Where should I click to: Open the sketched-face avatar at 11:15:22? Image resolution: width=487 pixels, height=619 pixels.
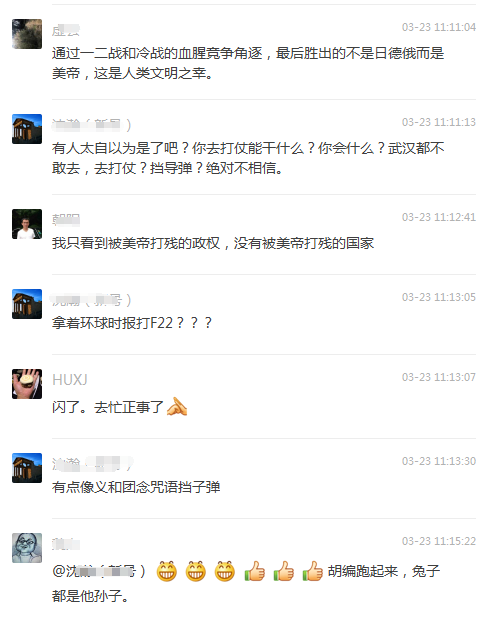click(27, 548)
